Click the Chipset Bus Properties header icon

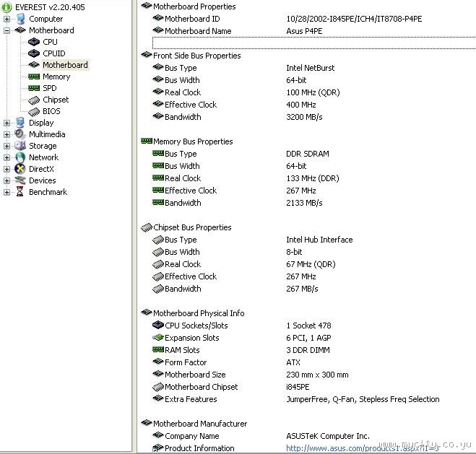(x=147, y=227)
